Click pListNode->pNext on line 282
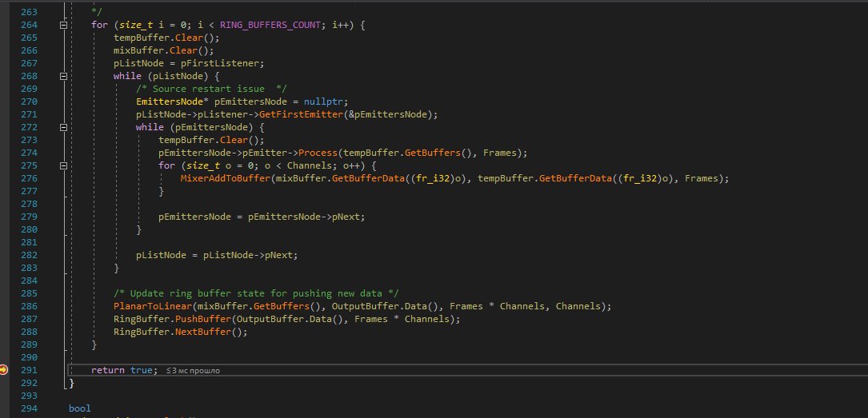 point(248,255)
